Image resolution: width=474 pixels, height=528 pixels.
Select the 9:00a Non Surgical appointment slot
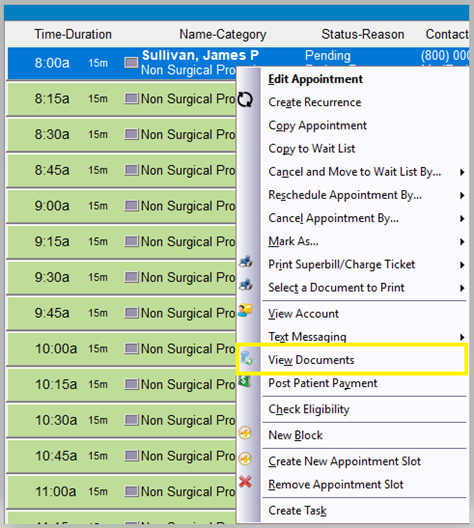(x=121, y=206)
